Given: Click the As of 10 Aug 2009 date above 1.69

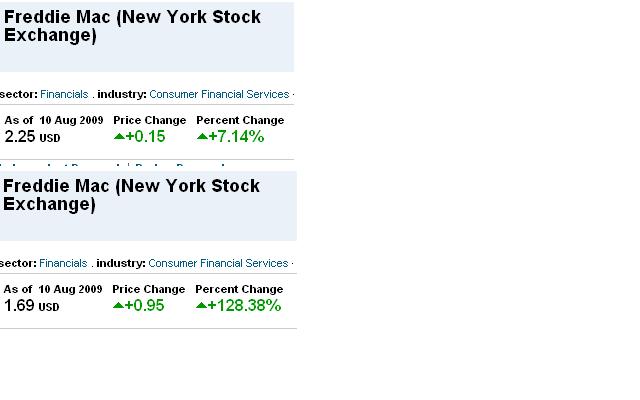Looking at the screenshot, I should (x=53, y=289).
